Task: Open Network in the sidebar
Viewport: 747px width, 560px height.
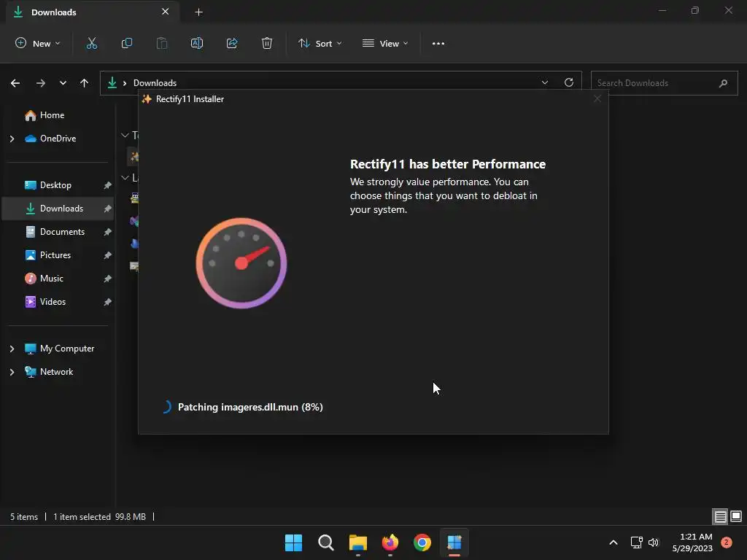Action: [56, 372]
